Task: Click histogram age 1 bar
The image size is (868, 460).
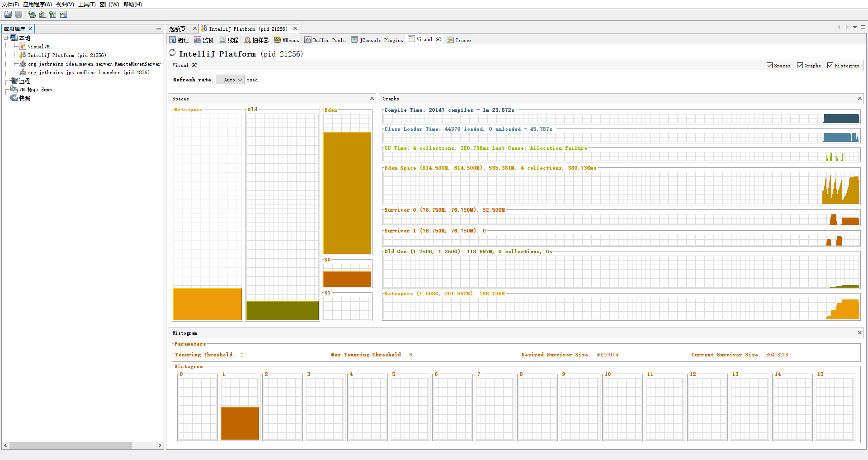Action: (x=240, y=423)
